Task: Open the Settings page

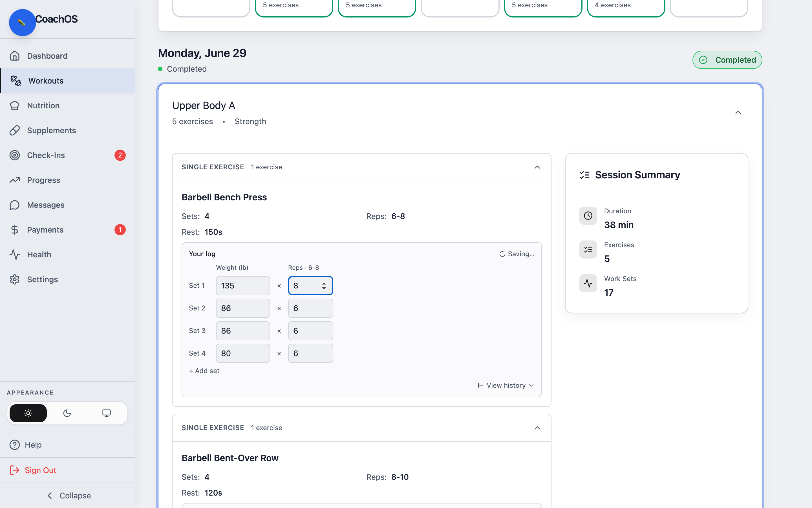Action: (67, 279)
